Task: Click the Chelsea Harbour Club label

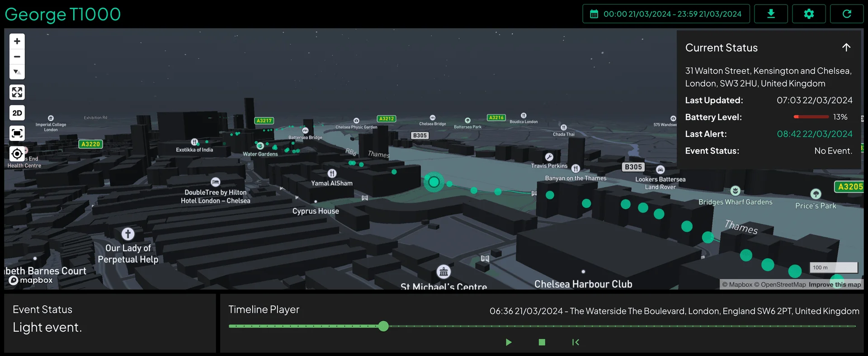Action: (x=583, y=284)
